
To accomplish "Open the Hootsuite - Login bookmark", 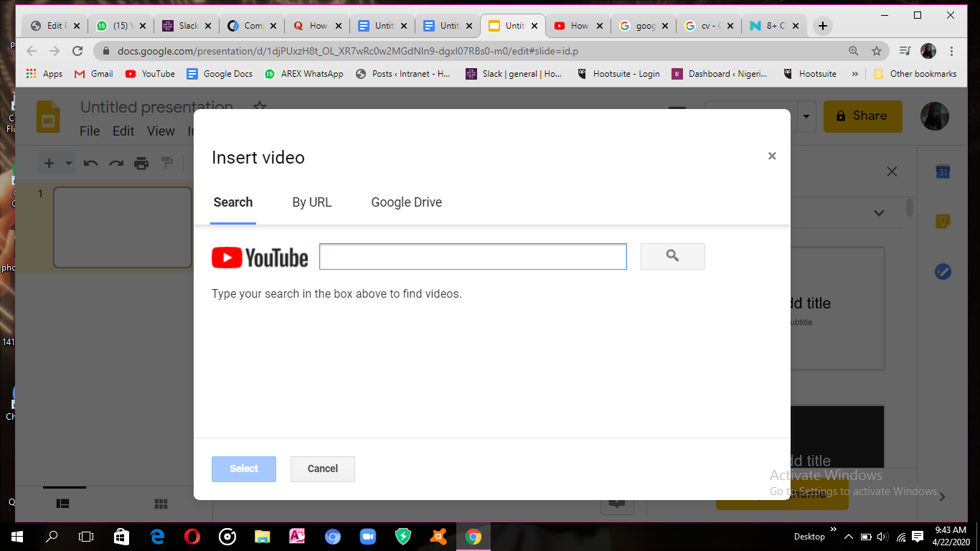I will pyautogui.click(x=617, y=74).
